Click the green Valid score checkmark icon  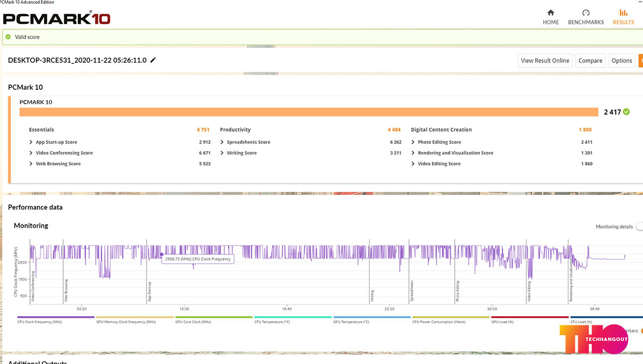[8, 37]
